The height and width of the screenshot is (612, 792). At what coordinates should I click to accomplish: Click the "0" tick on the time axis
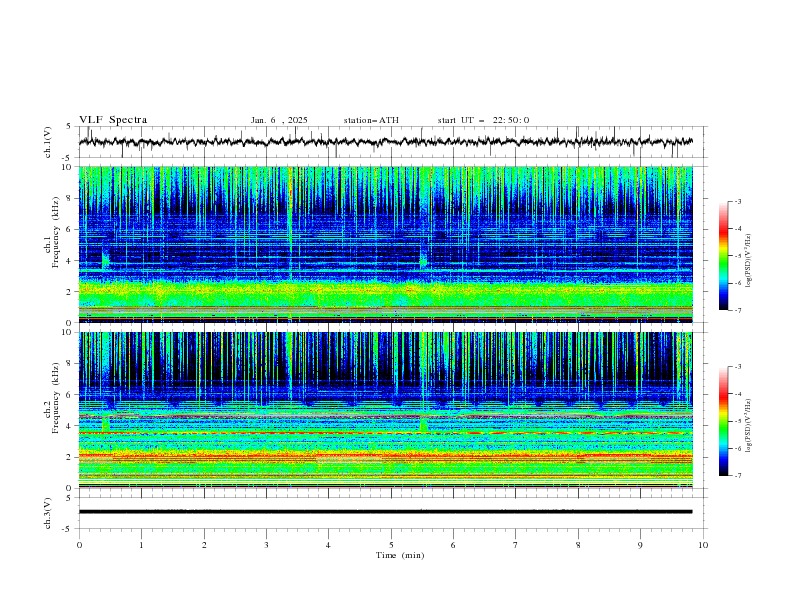click(79, 545)
